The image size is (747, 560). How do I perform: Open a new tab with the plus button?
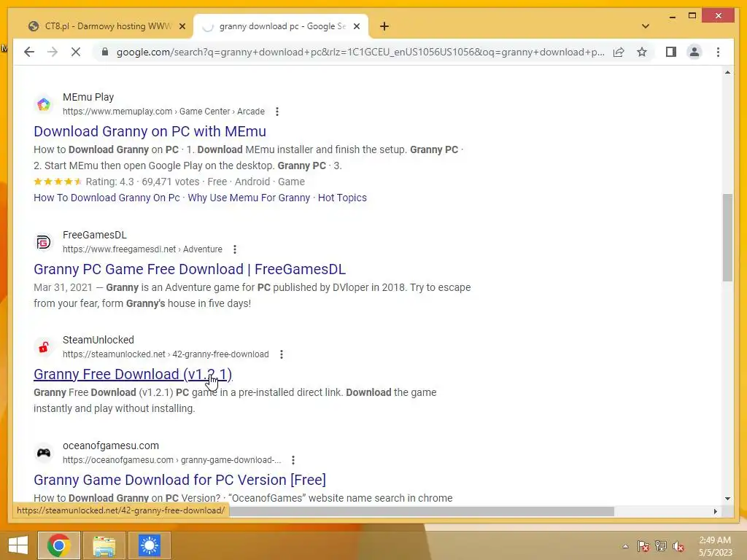[x=384, y=26]
